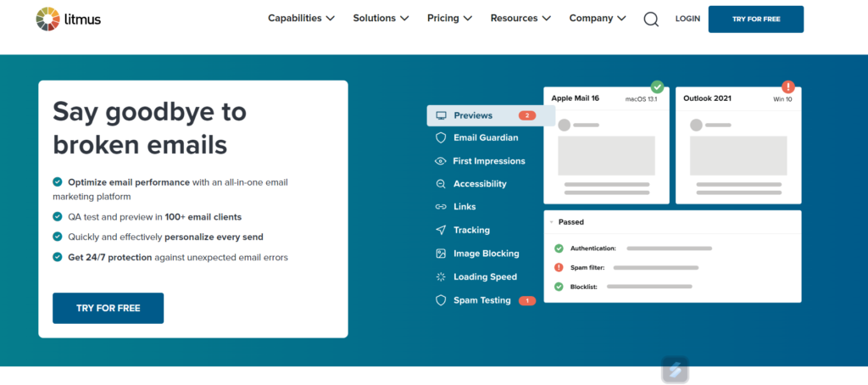Expand the Pricing dropdown menu
868x385 pixels.
point(449,19)
